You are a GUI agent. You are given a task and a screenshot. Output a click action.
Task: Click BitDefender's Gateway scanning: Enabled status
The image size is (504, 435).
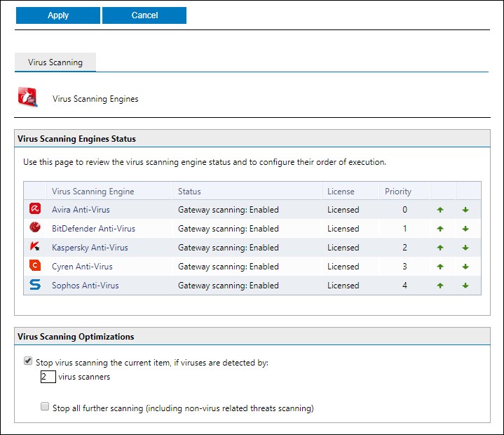click(229, 229)
